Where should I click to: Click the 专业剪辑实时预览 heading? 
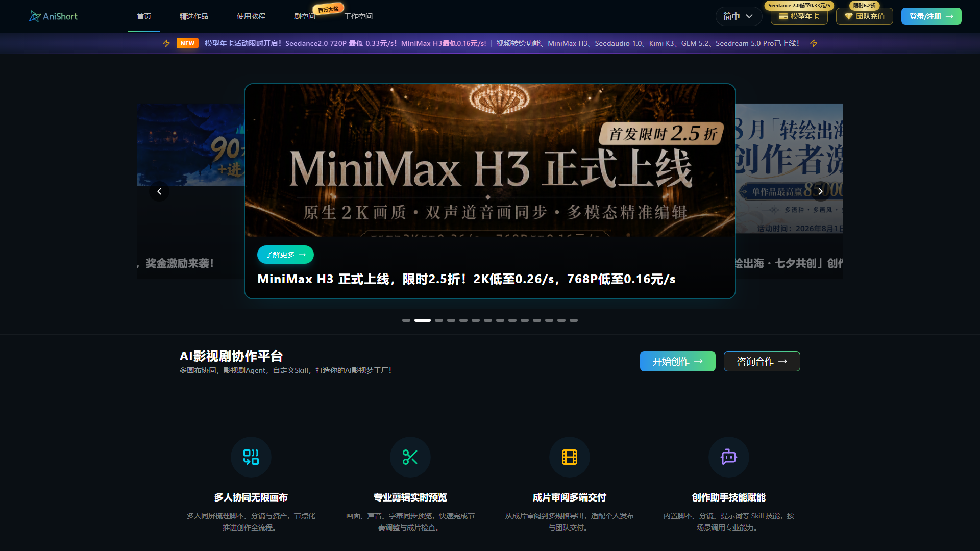tap(410, 497)
